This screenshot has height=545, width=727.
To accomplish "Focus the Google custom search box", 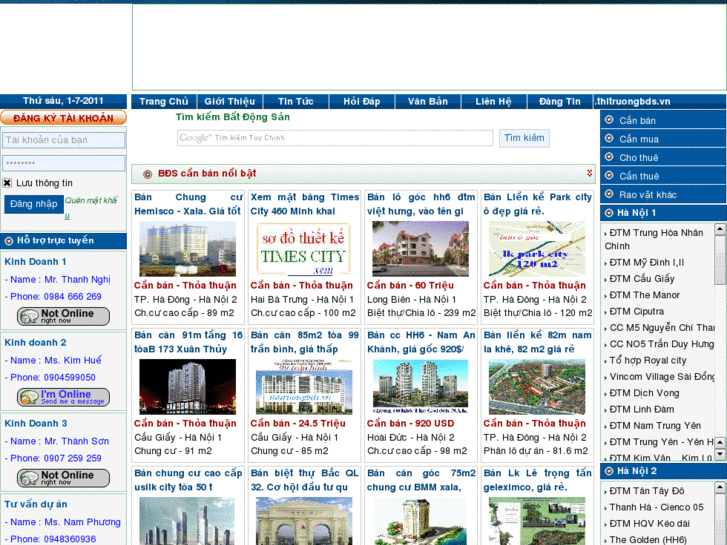I will [335, 138].
